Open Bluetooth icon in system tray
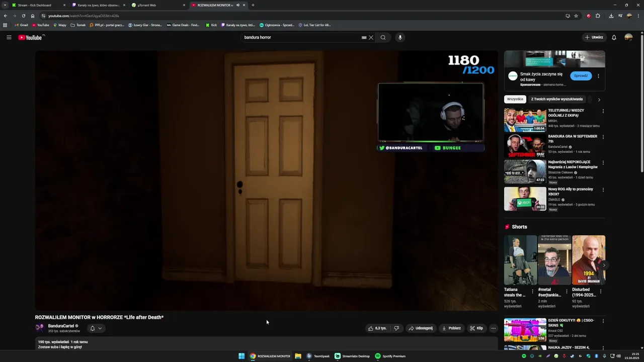644x362 pixels. point(596,356)
